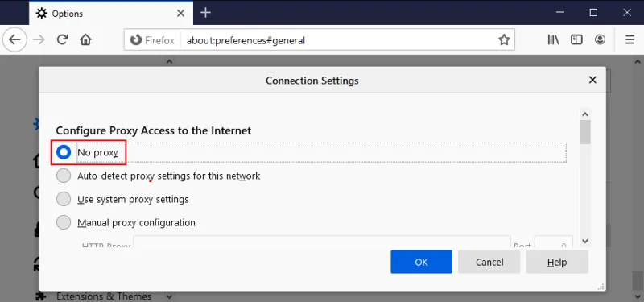Confirm the dialog with OK
This screenshot has width=644, height=302.
coord(421,263)
